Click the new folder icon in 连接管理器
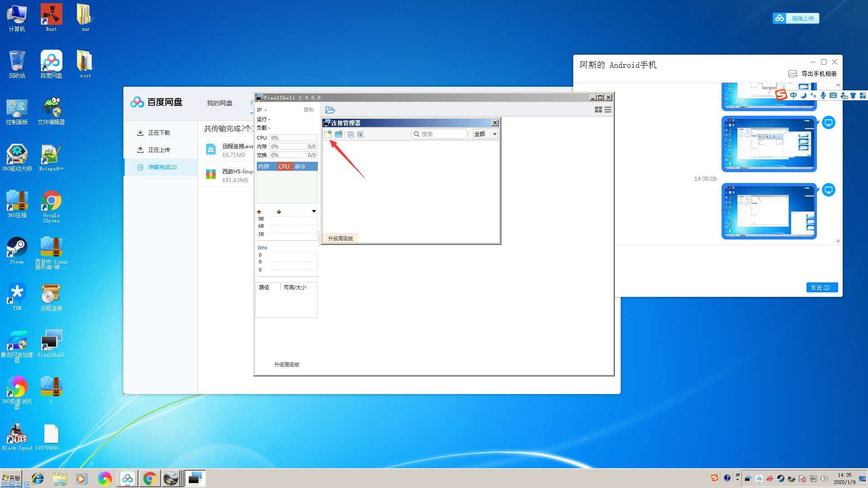This screenshot has height=488, width=868. pos(339,134)
